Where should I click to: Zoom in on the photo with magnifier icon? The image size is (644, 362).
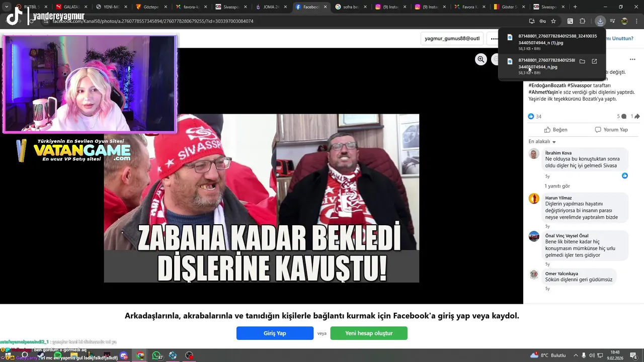(481, 59)
